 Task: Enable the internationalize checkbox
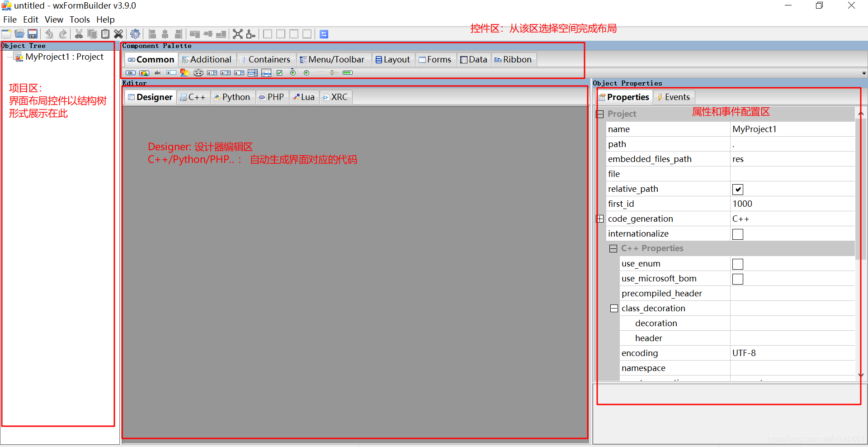tap(738, 234)
